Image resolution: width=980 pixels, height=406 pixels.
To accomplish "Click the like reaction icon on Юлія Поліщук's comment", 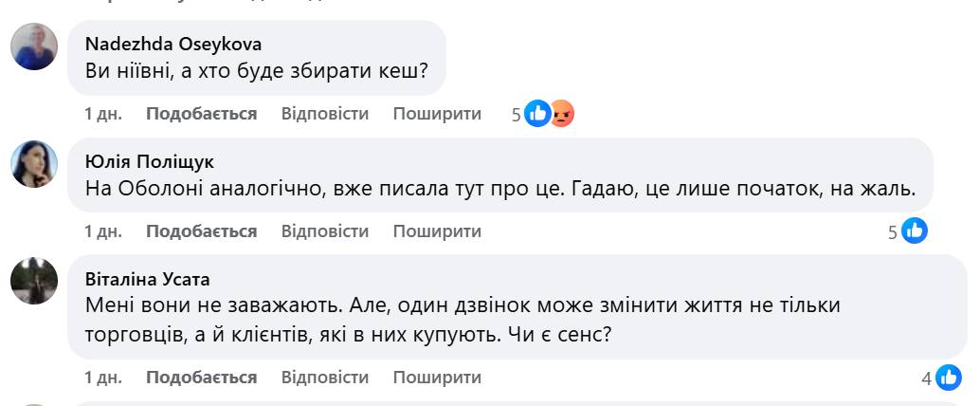I will pyautogui.click(x=914, y=231).
